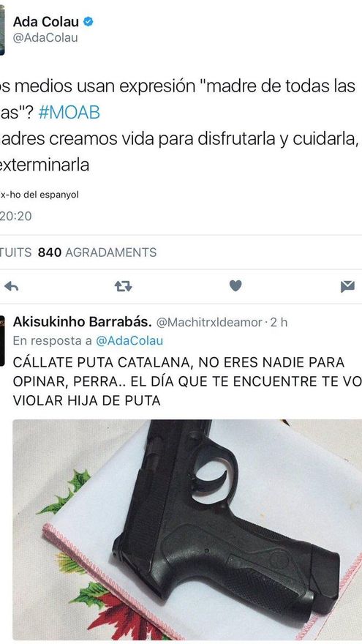The height and width of the screenshot is (644, 362).
Task: Click @AdaColau in the En resposta a line
Action: tap(129, 340)
